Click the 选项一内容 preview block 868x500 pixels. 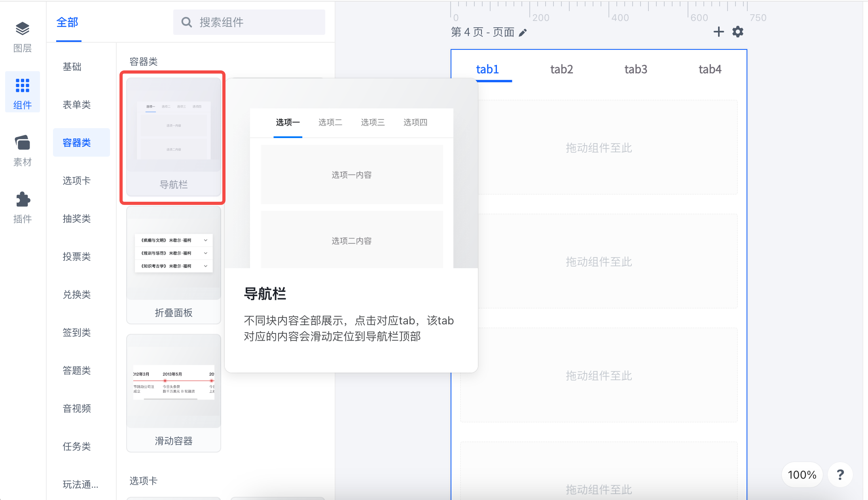352,174
